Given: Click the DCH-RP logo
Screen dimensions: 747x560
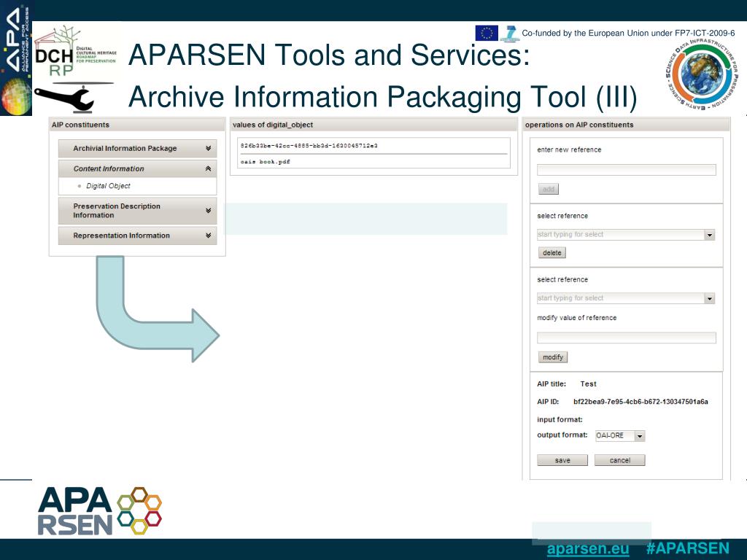Looking at the screenshot, I should 76,52.
